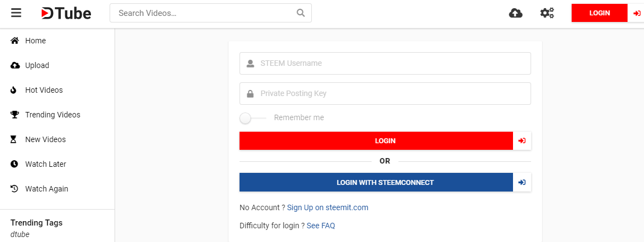Screen dimensions: 644x242
Task: Select the dtube trending tag
Action: click(20, 235)
